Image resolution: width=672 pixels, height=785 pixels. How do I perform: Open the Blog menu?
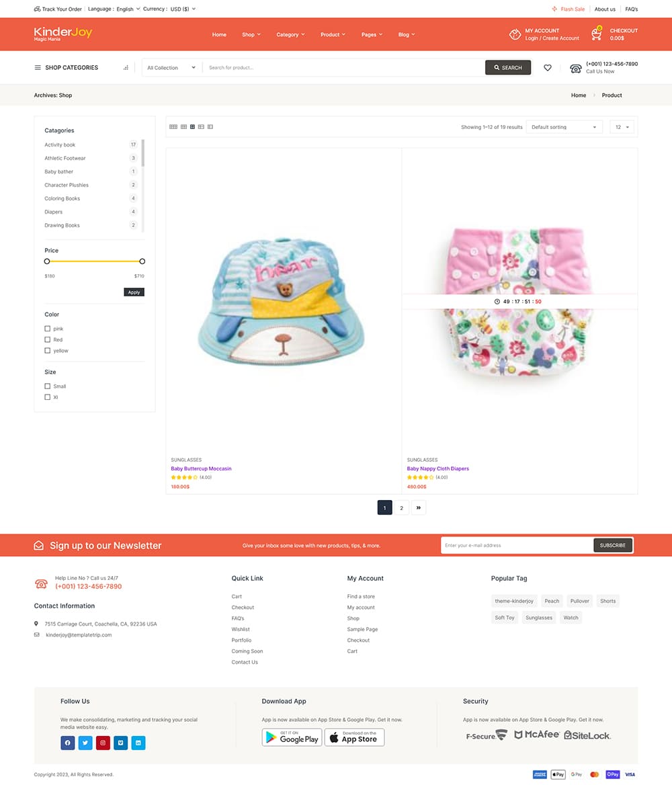(406, 34)
